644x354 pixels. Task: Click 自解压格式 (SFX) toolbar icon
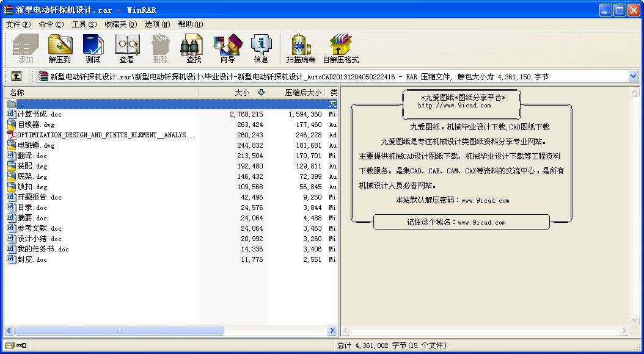coord(340,48)
